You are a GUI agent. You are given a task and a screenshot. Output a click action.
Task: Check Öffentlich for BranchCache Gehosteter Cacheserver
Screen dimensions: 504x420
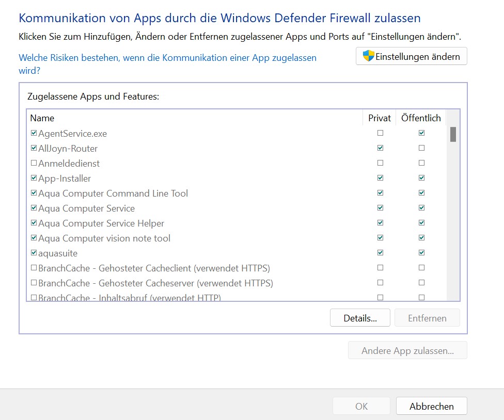coord(421,283)
